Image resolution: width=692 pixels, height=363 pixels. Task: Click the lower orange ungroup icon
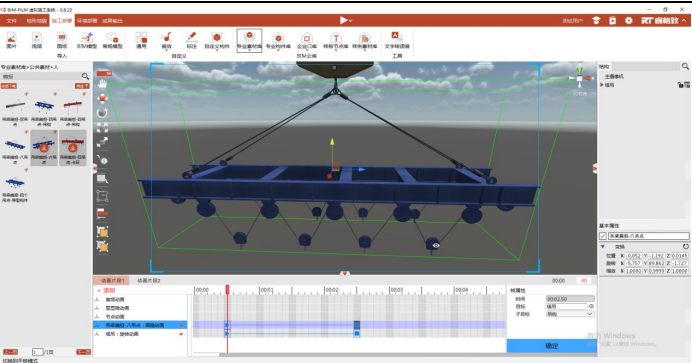[102, 247]
